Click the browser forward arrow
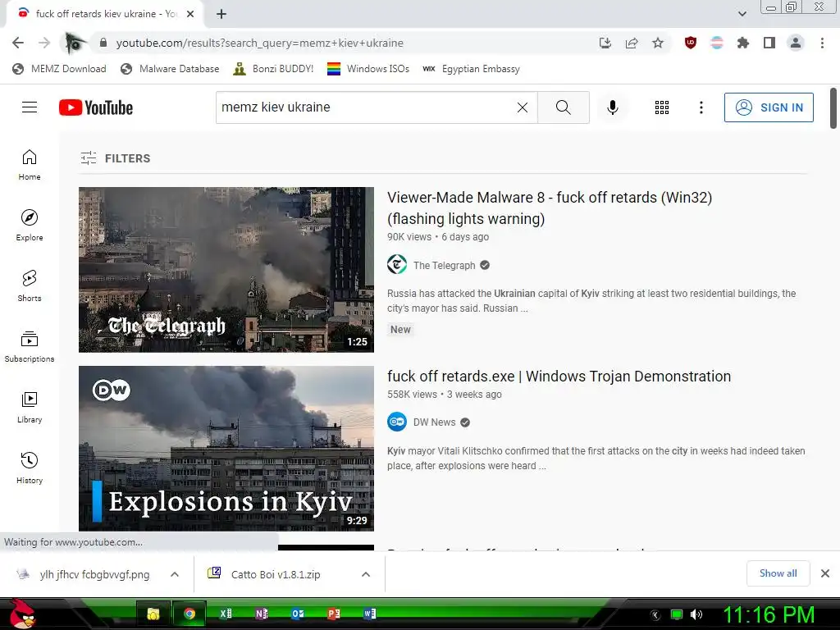Viewport: 840px width, 630px height. (44, 43)
